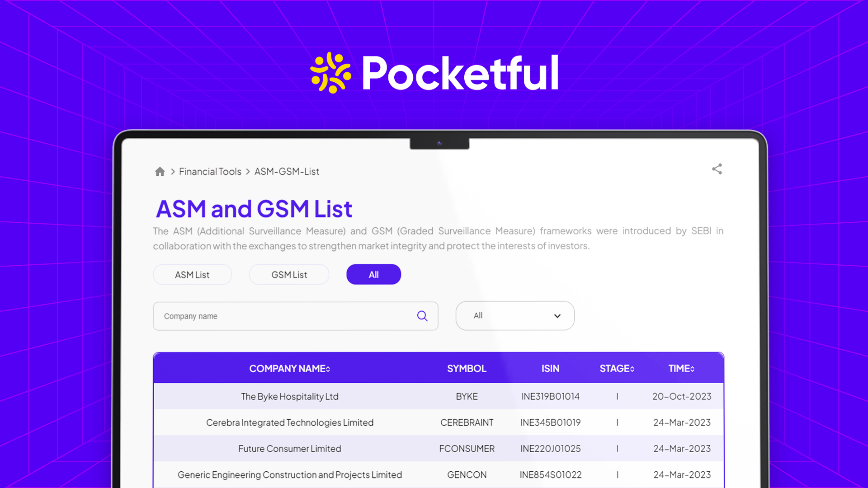The height and width of the screenshot is (488, 868).
Task: Switch to the ASM List tab
Action: point(192,275)
